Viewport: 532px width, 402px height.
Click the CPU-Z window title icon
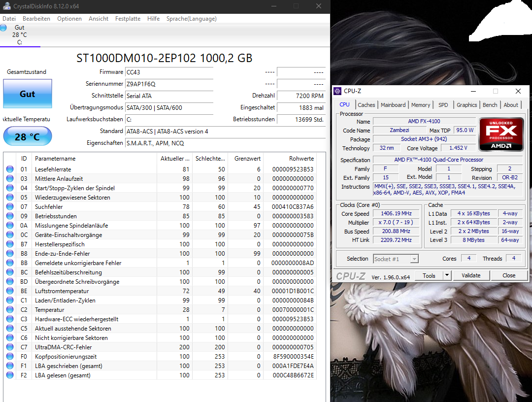[x=337, y=91]
